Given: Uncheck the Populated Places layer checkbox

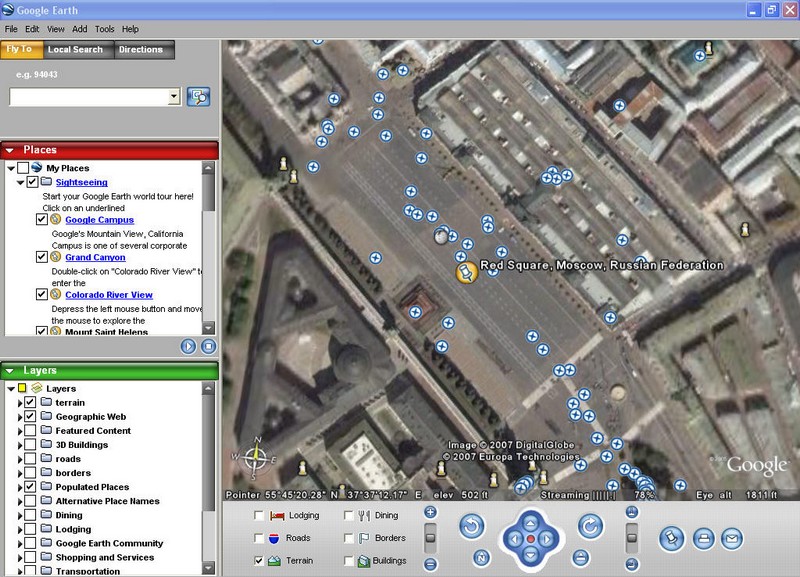Looking at the screenshot, I should [x=30, y=487].
